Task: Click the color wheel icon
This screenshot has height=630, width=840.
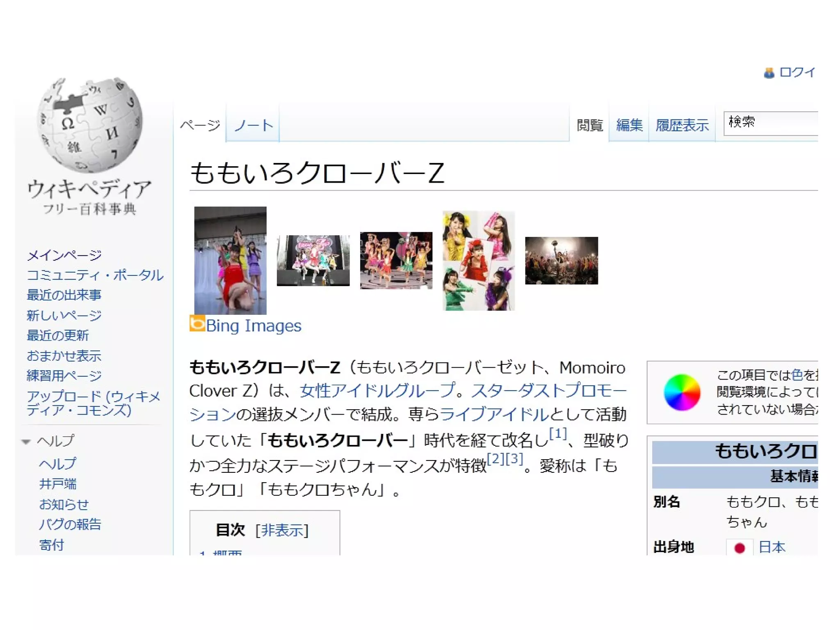Action: [x=682, y=392]
